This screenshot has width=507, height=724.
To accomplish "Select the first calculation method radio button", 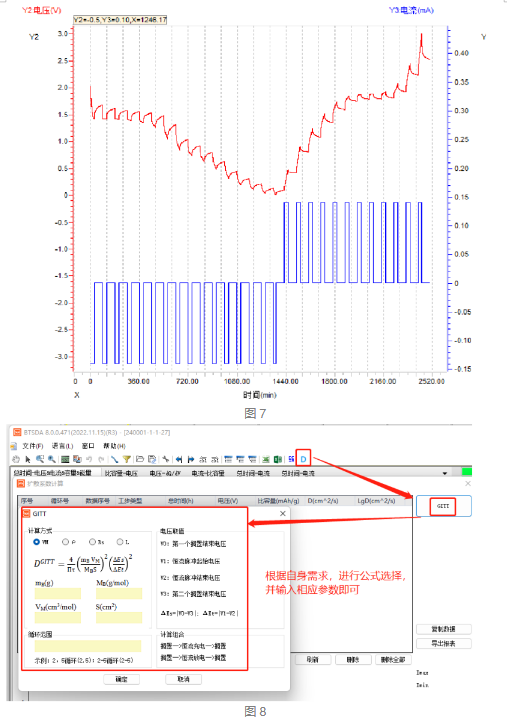I will tap(36, 542).
